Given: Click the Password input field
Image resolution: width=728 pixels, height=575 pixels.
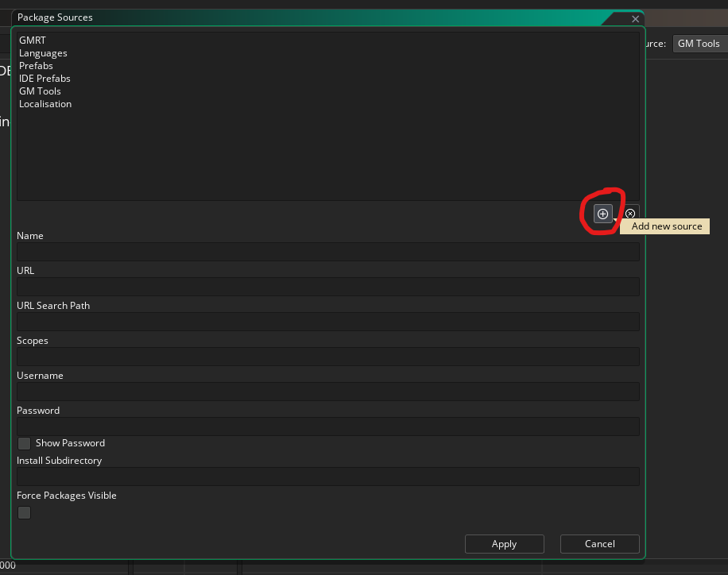Looking at the screenshot, I should [x=327, y=426].
